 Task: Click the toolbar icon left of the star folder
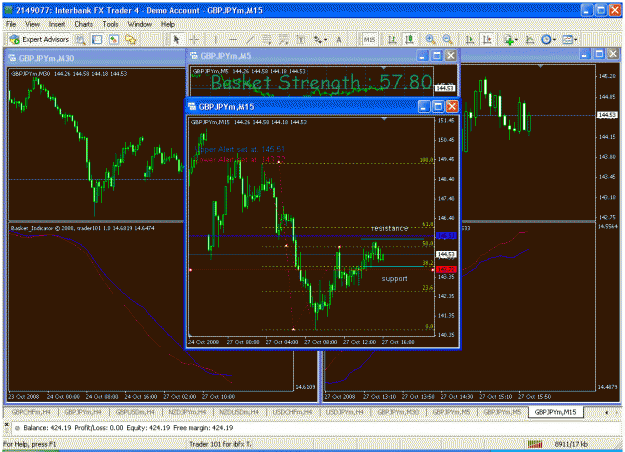pos(114,39)
